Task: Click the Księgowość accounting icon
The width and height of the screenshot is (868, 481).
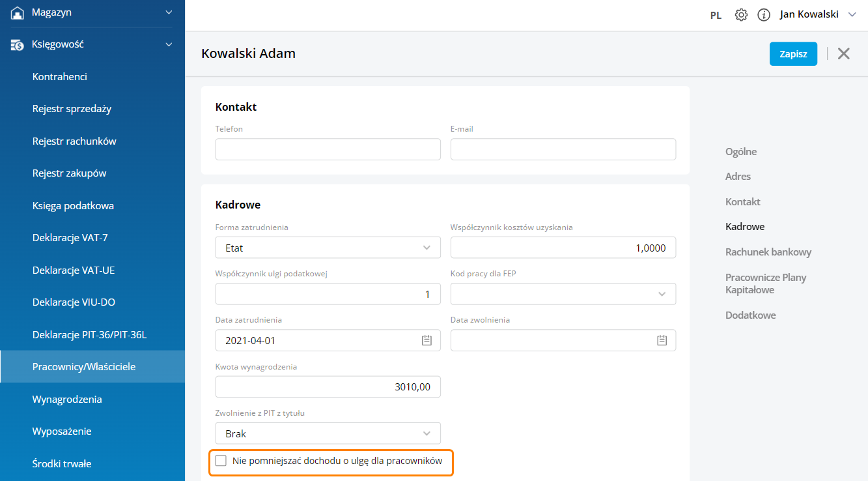Action: 18,44
